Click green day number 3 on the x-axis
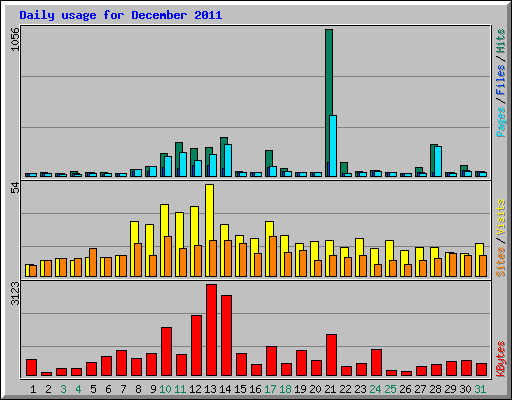This screenshot has width=512, height=400. [63, 389]
